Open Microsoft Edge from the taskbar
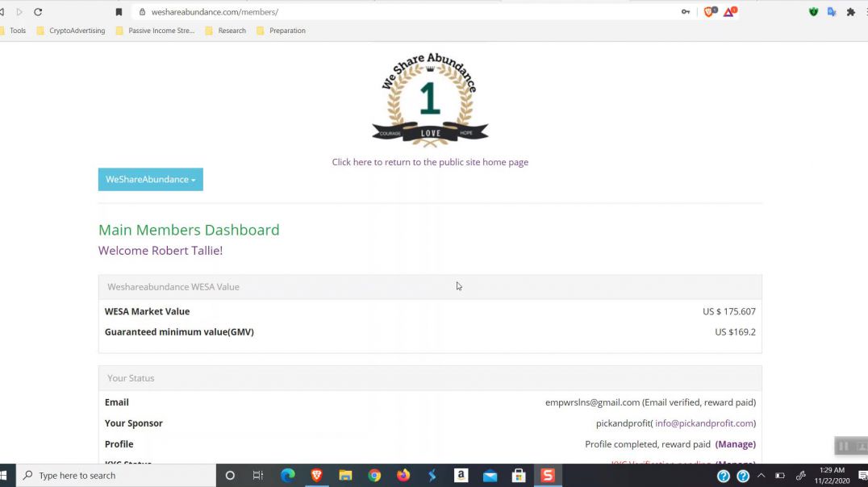The height and width of the screenshot is (487, 868). (x=288, y=476)
